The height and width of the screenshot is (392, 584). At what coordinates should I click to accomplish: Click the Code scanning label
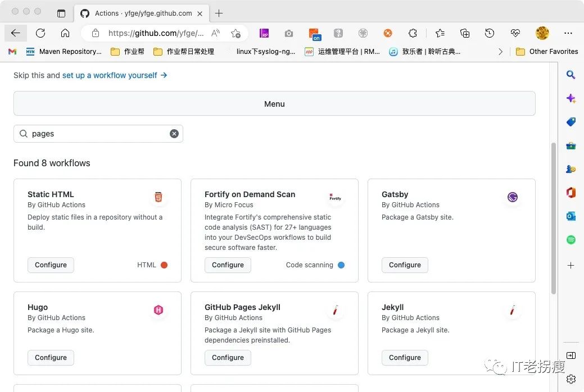tap(310, 265)
